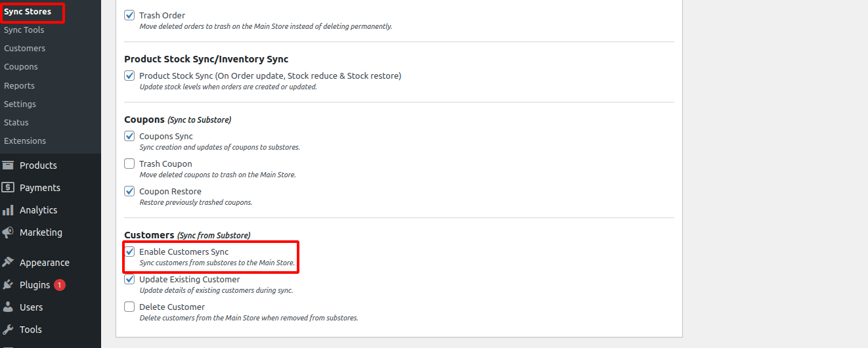The height and width of the screenshot is (348, 868).
Task: Open the Reports submenu link
Action: [19, 85]
